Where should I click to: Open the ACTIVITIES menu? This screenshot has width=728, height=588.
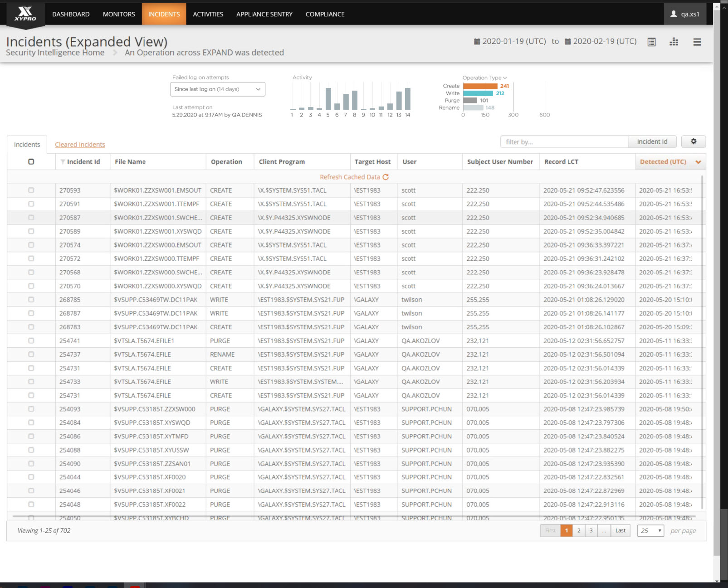coord(208,14)
